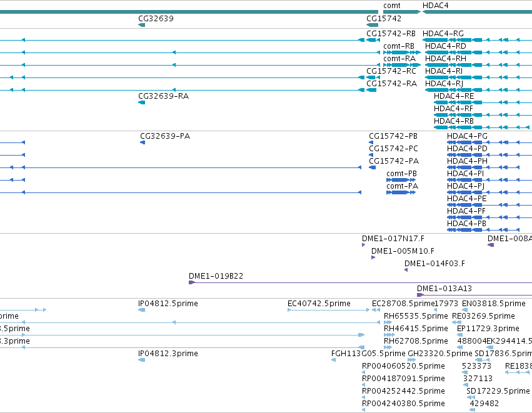The width and height of the screenshot is (532, 413).
Task: Click EST RH62708.5prime
Action: tap(416, 342)
